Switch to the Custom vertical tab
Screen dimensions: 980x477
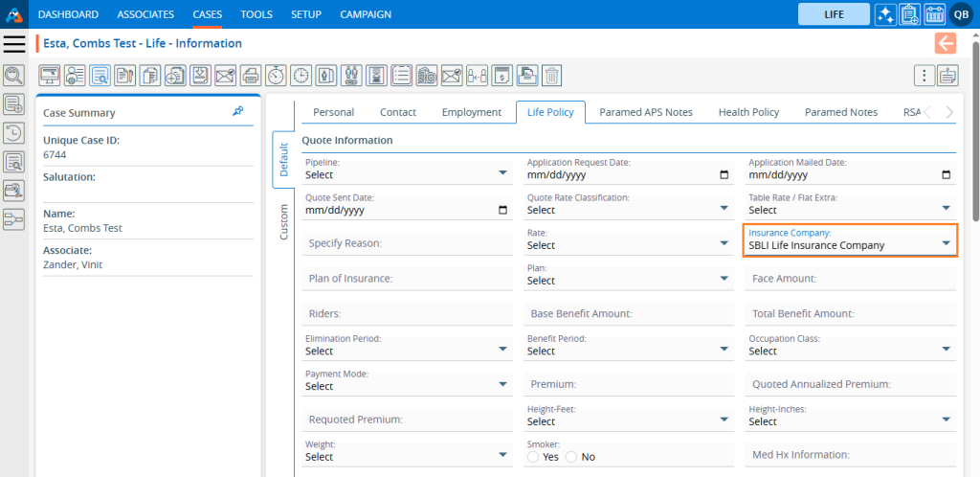284,222
